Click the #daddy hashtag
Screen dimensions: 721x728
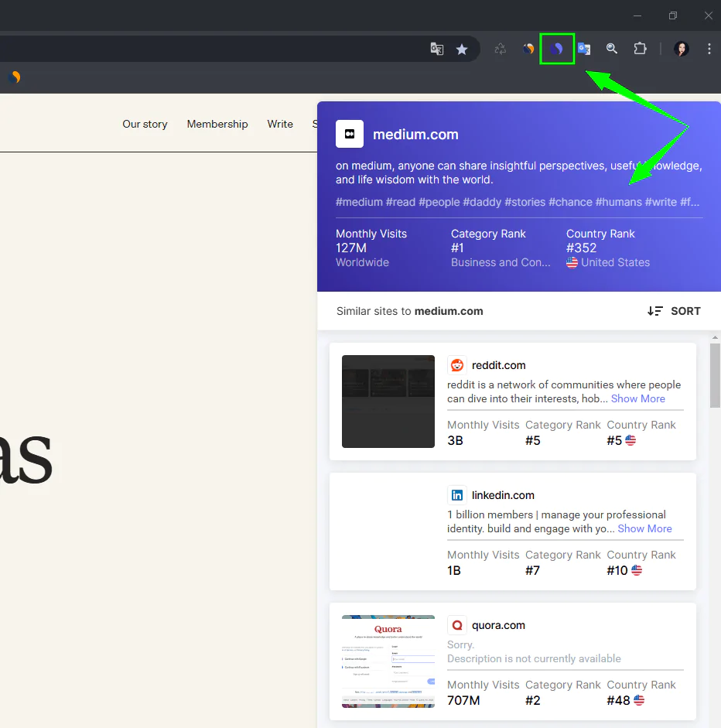(482, 203)
